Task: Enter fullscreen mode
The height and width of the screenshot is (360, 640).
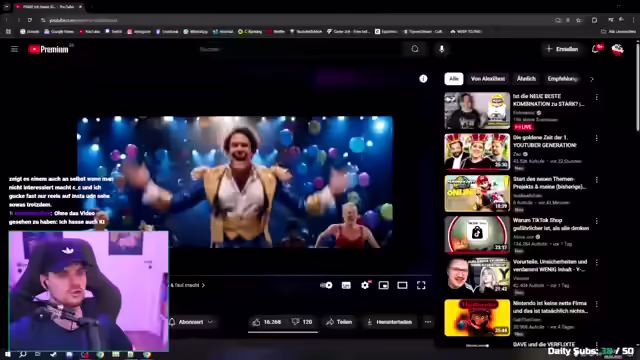Action: tap(421, 285)
